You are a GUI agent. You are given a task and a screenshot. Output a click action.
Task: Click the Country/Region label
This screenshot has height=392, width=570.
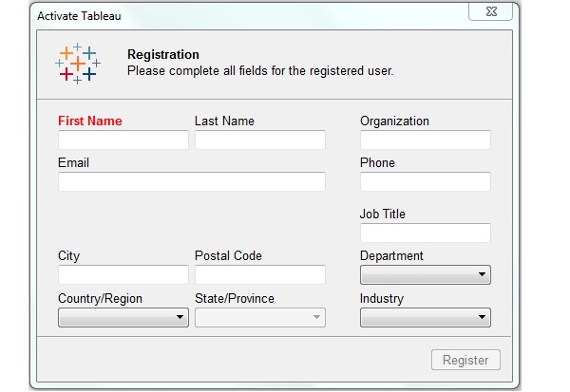point(100,299)
